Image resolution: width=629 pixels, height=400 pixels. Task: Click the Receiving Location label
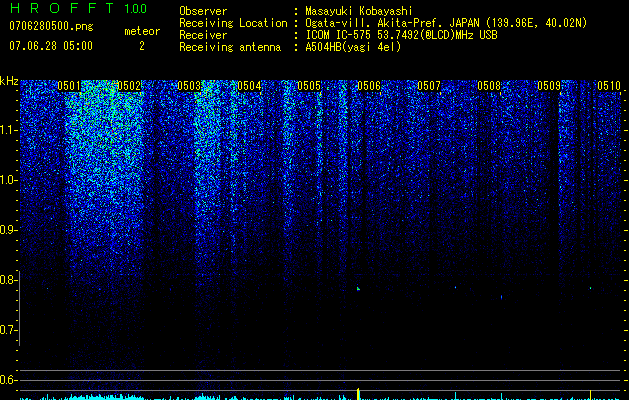(x=233, y=23)
